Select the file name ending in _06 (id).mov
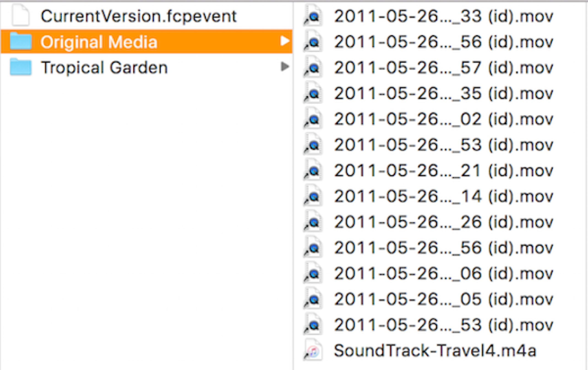The width and height of the screenshot is (588, 370). (x=444, y=274)
